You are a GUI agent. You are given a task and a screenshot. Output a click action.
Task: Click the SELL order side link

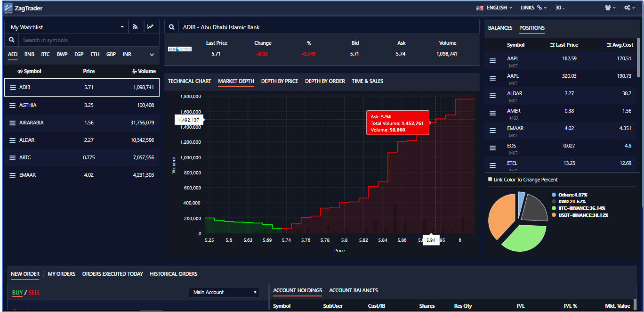point(34,292)
